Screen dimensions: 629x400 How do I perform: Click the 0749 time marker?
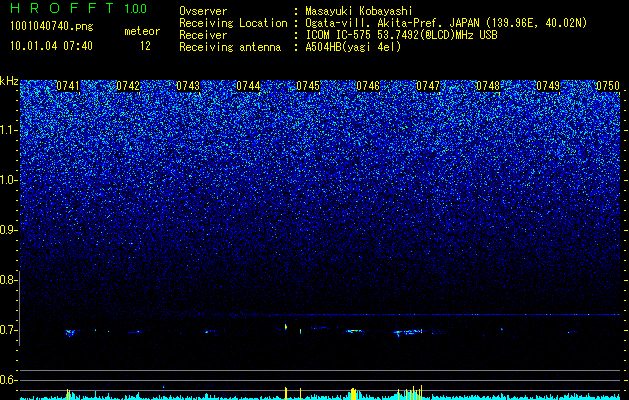(x=548, y=86)
